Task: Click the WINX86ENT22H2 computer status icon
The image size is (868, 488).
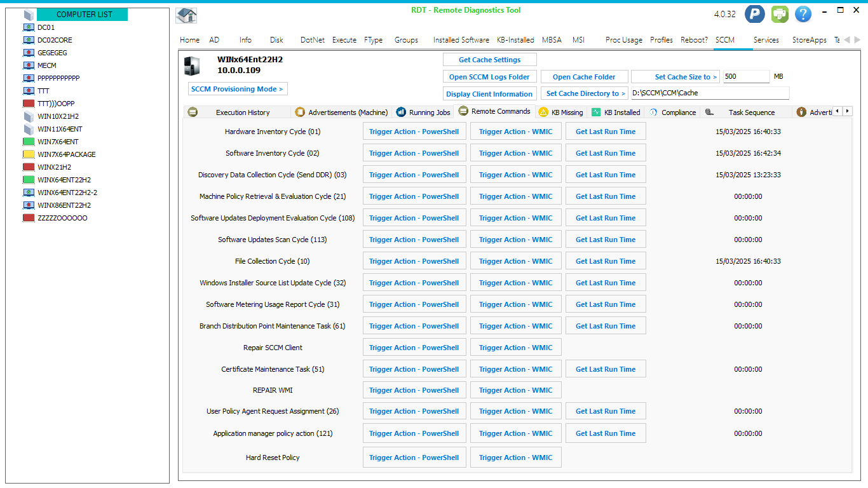Action: [29, 205]
